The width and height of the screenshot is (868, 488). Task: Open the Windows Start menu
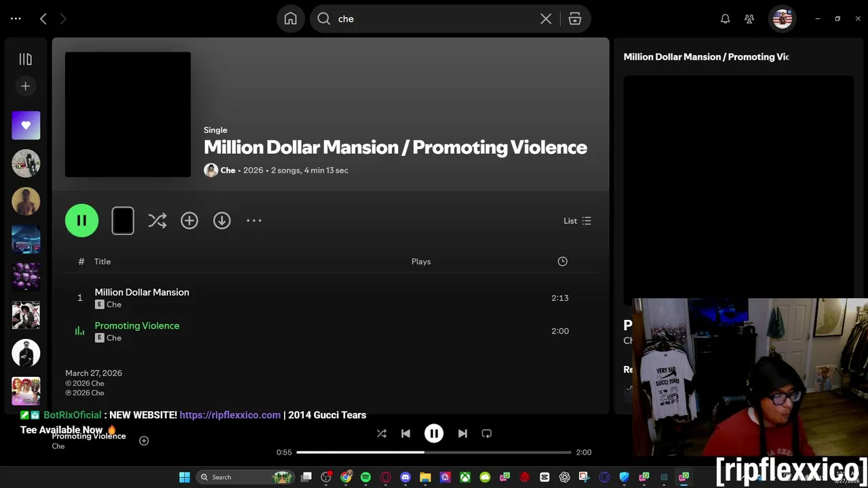pos(184,477)
